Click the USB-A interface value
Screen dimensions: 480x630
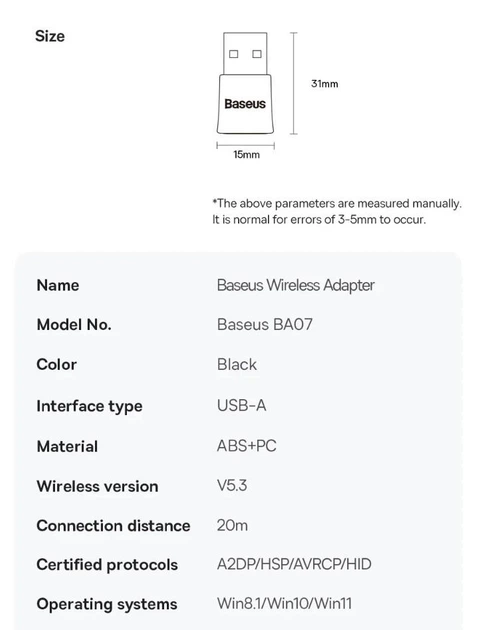pos(241,406)
